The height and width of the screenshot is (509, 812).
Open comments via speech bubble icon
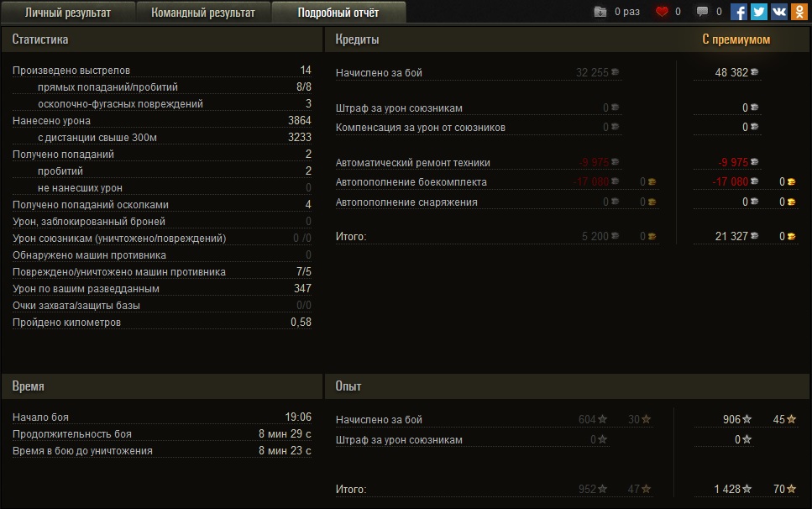click(x=702, y=12)
